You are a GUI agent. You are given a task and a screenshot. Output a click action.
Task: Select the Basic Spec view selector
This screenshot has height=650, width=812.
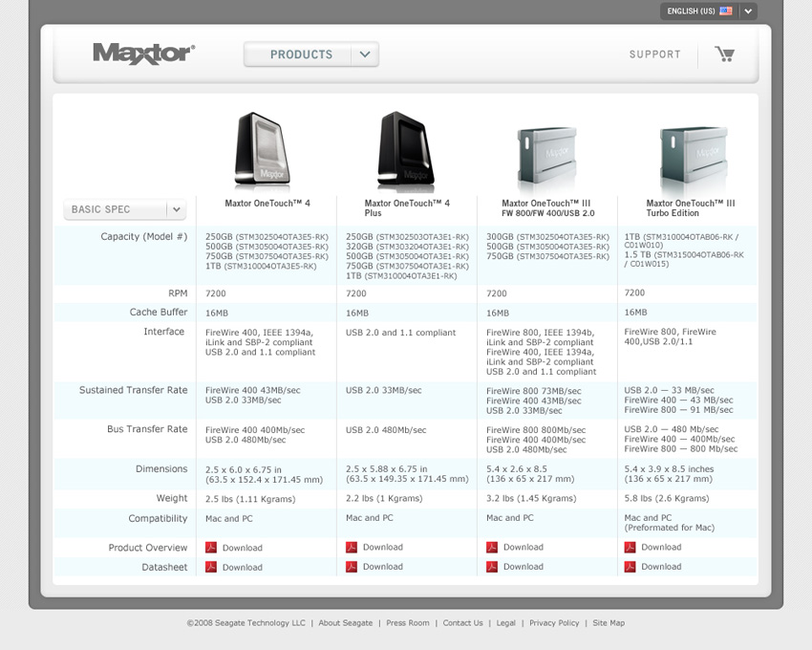[125, 209]
